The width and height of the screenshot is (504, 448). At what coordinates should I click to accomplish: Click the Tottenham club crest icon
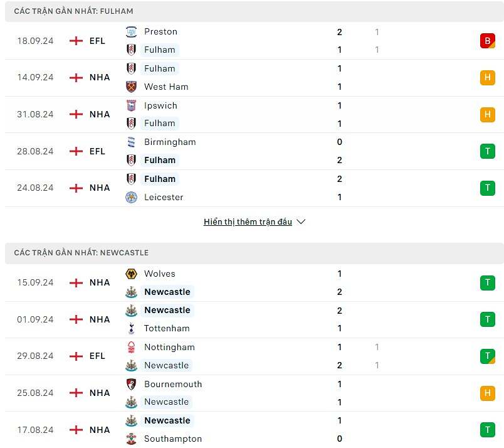[131, 328]
